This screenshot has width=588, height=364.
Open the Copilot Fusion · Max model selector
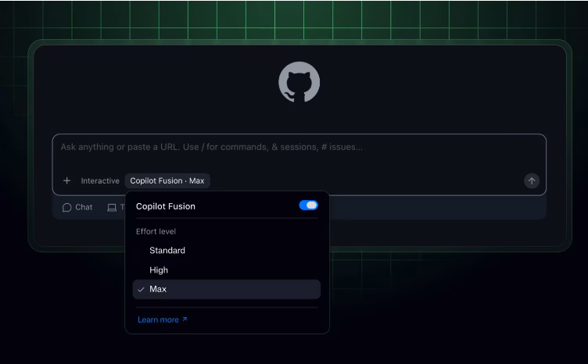167,181
